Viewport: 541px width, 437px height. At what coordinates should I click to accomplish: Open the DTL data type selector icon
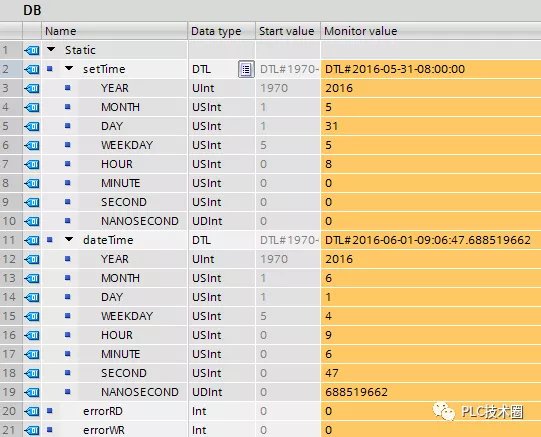point(246,69)
